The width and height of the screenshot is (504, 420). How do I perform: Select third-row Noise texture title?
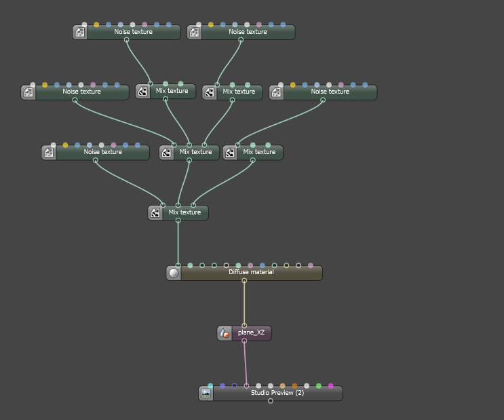[103, 152]
